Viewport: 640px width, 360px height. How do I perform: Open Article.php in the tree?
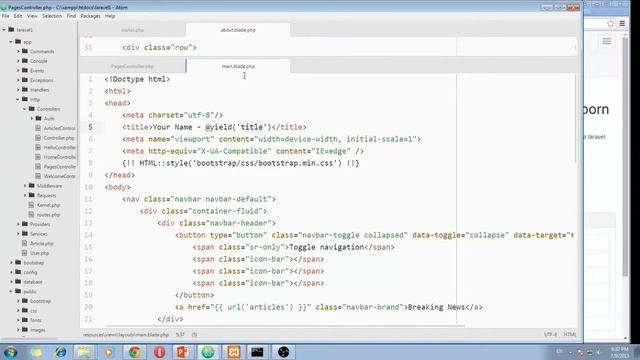42,243
